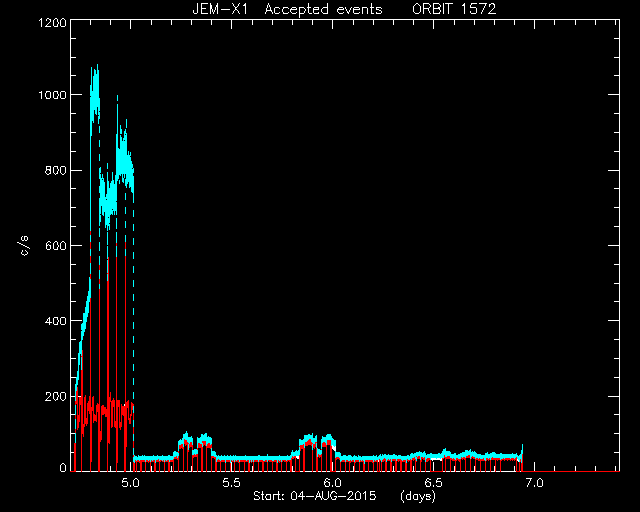This screenshot has width=640, height=512.
Task: Click the 400 y-axis tick label
Action: [56, 321]
